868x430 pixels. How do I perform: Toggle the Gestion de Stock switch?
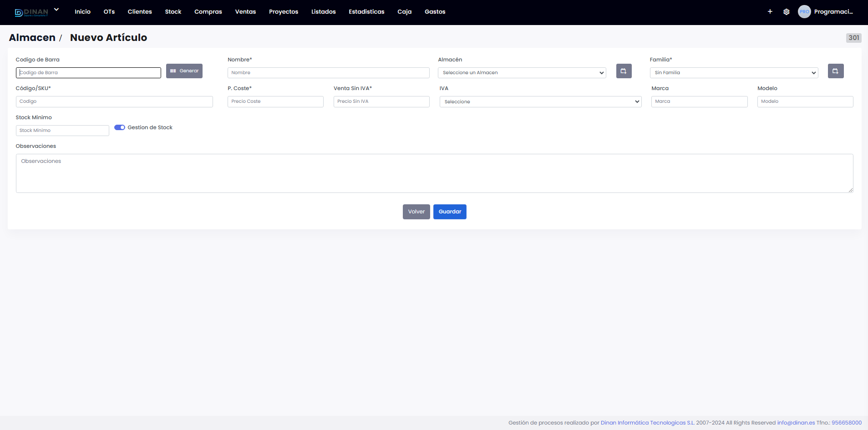tap(120, 127)
